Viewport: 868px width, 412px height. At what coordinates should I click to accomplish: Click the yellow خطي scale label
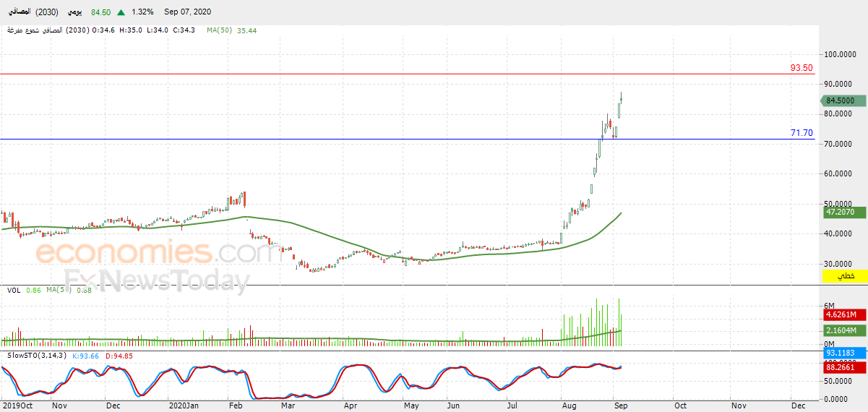(845, 277)
